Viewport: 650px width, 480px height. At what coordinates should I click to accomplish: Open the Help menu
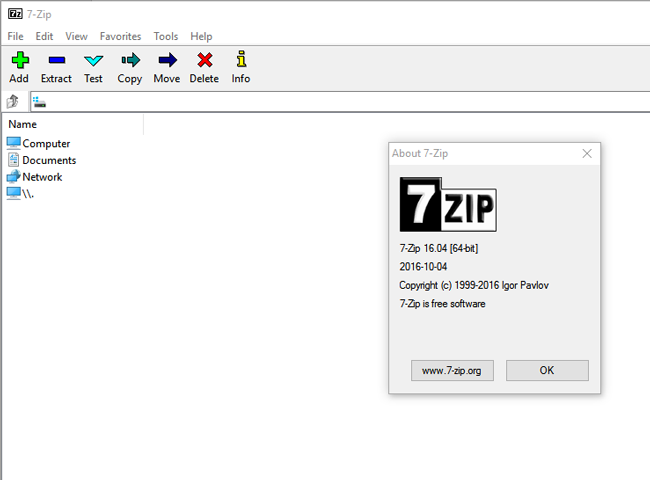(x=201, y=36)
